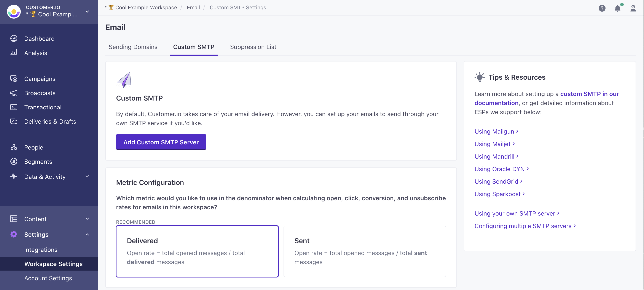This screenshot has width=644, height=290.
Task: Click the paper plane Custom SMTP icon
Action: click(x=124, y=80)
